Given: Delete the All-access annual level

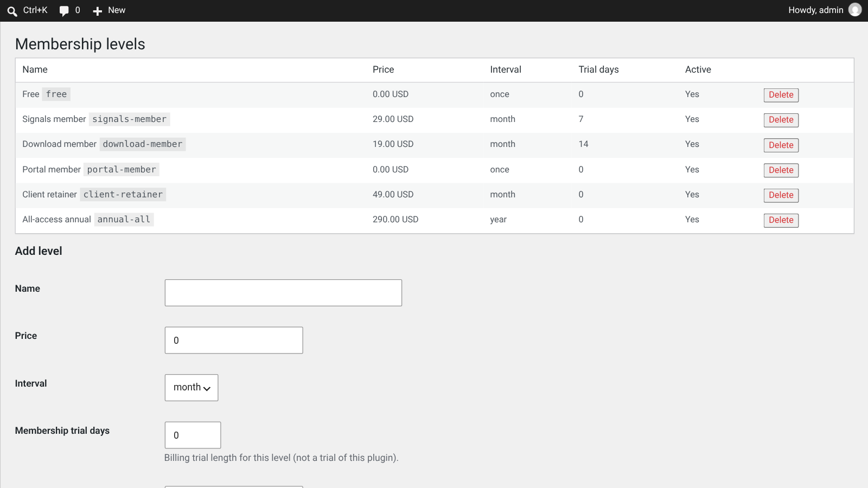Looking at the screenshot, I should [x=781, y=220].
